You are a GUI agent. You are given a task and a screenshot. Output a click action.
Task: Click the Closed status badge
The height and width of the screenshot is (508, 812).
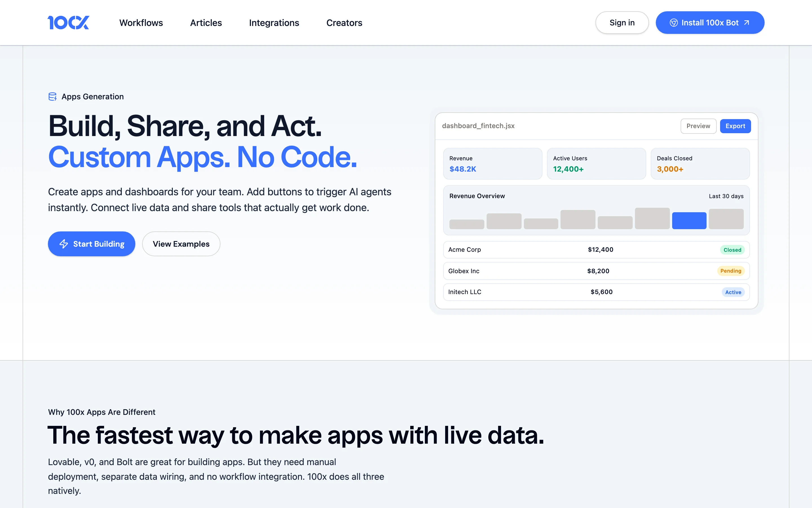(x=732, y=250)
